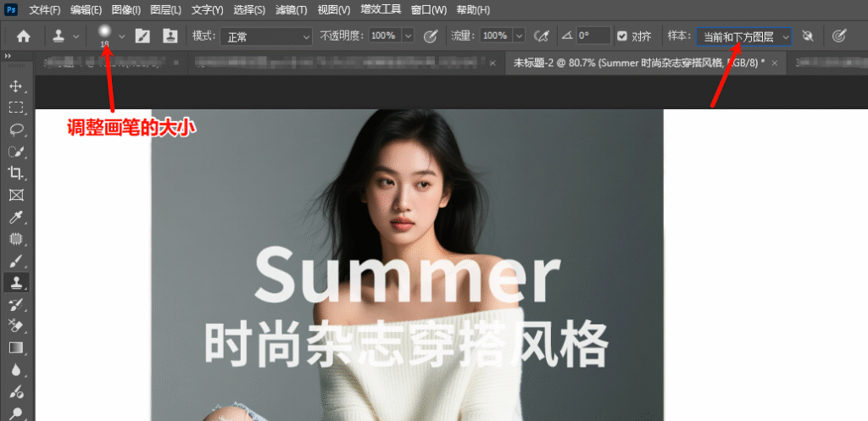Screen dimensions: 868x421
Task: Select the Frame tool
Action: coord(16,195)
